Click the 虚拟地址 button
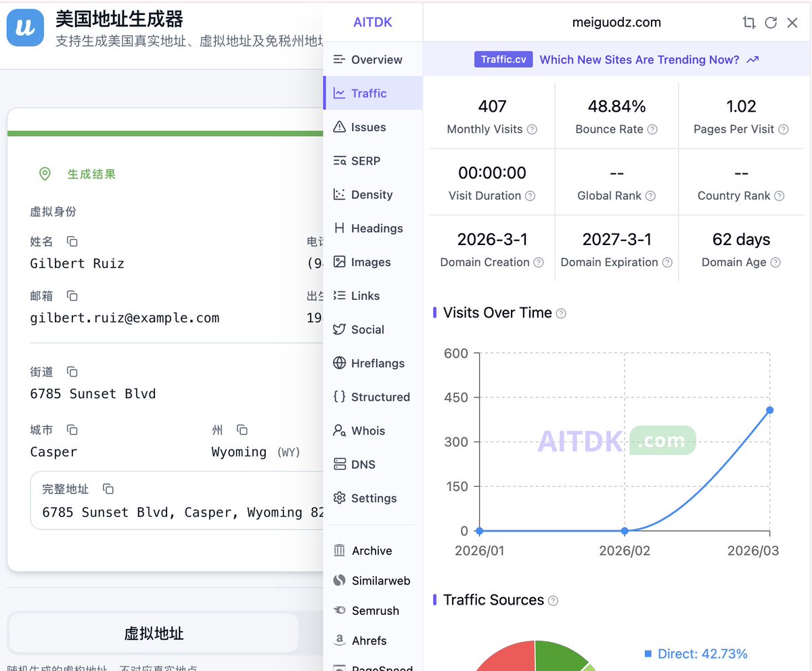This screenshot has width=812, height=671. coord(154,634)
